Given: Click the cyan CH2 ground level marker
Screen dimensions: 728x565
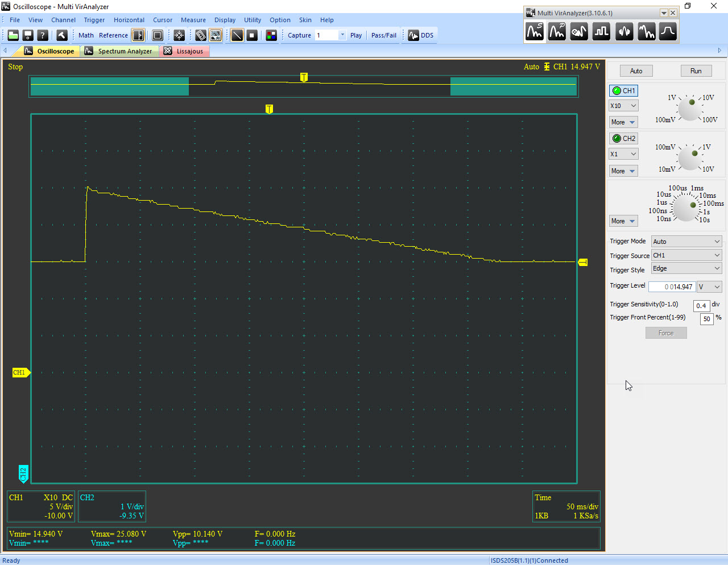Looking at the screenshot, I should [23, 474].
